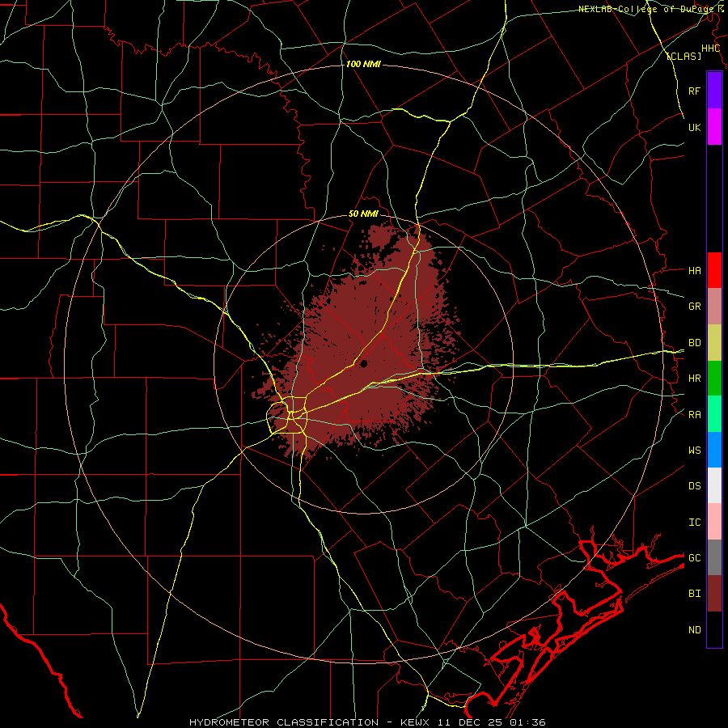Click the BD legend label
Image resolution: width=728 pixels, height=728 pixels.
point(694,343)
